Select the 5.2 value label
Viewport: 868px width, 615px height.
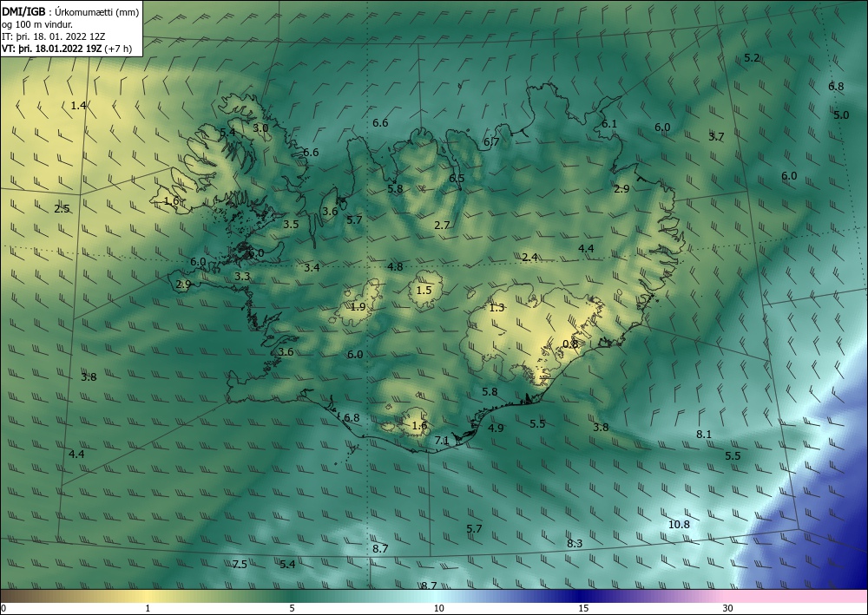(x=752, y=57)
